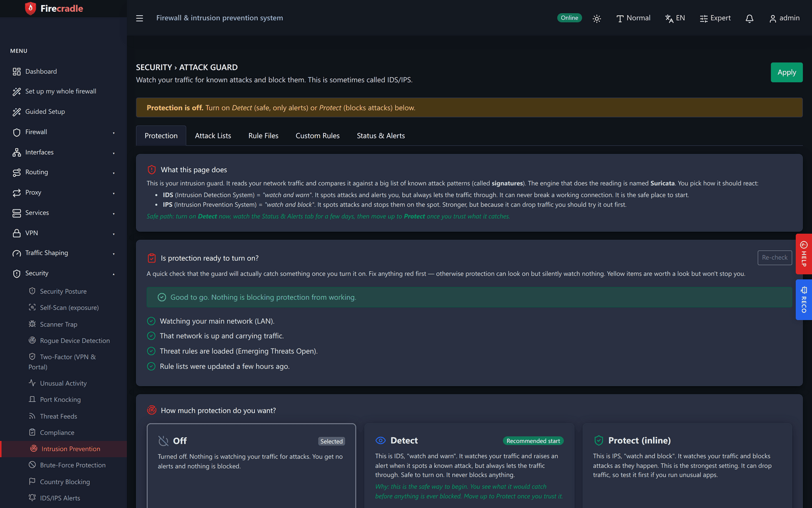Click the Online status badge

(569, 18)
